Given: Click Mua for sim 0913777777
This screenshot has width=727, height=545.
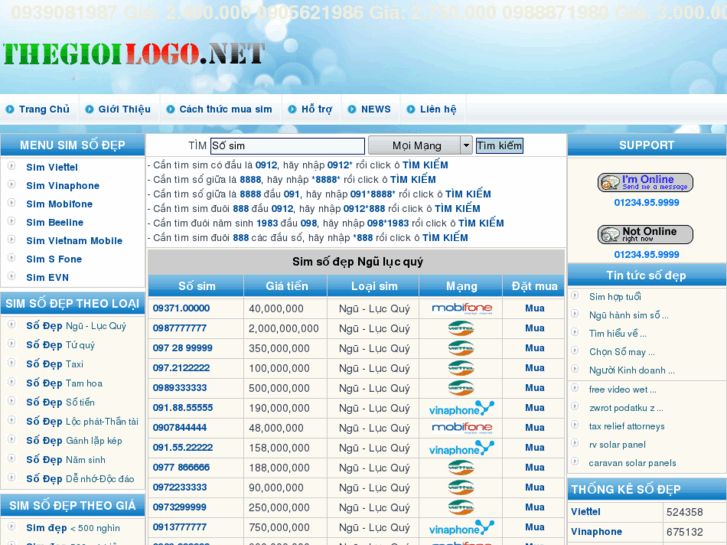Looking at the screenshot, I should coord(535,527).
